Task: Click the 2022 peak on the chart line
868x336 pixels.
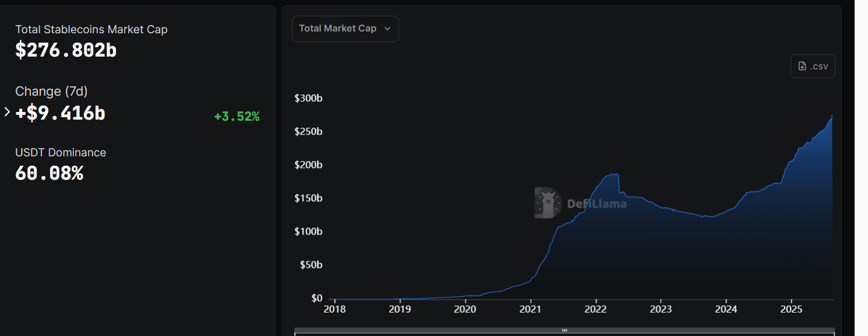Action: [612, 174]
